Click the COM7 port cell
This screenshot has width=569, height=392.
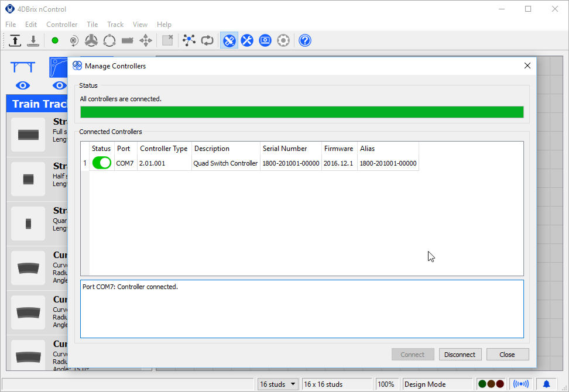click(x=125, y=163)
